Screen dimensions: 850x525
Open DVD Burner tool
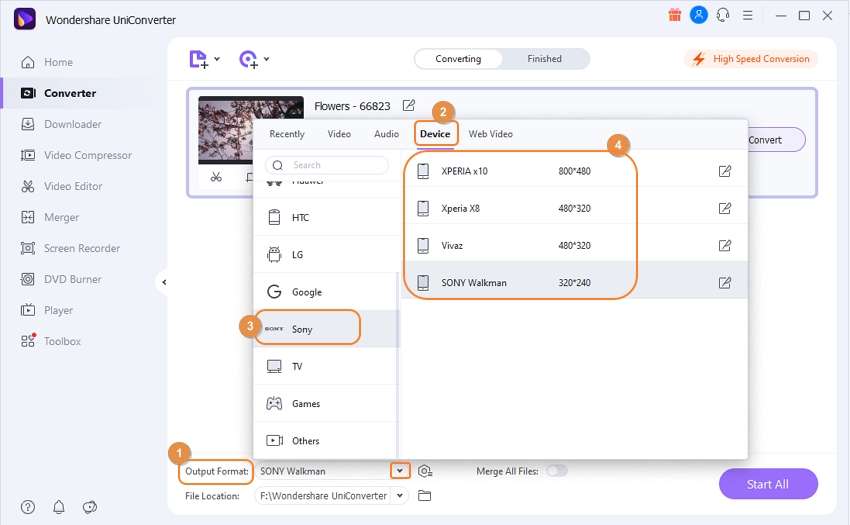click(x=61, y=279)
